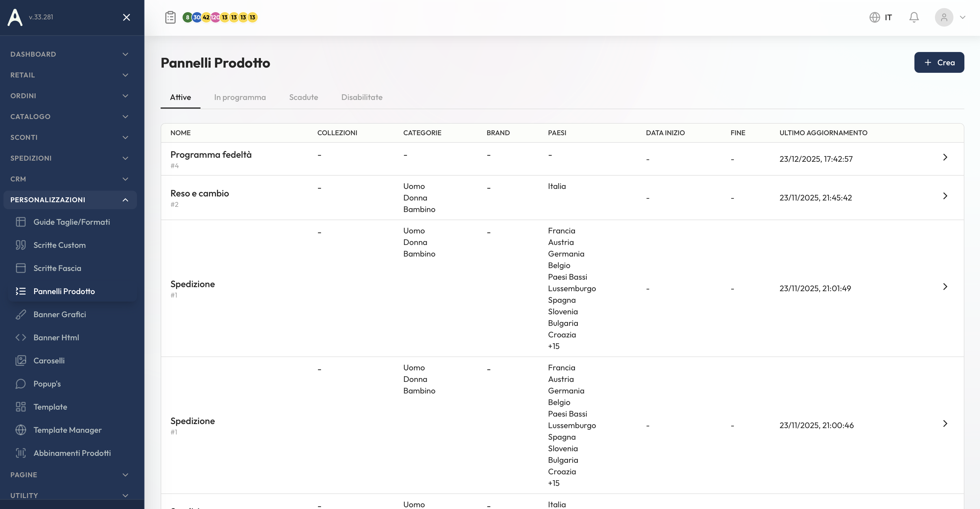Select the Attive tab
The height and width of the screenshot is (509, 980).
(180, 97)
